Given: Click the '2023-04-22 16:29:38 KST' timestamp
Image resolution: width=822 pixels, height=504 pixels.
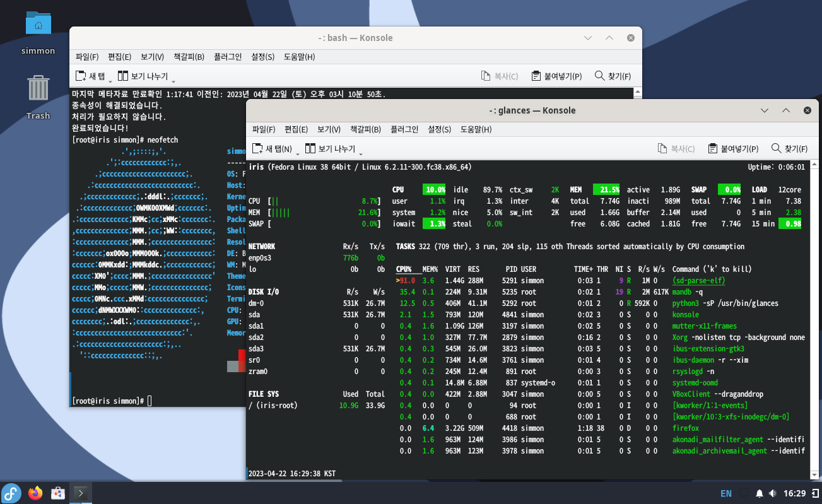Looking at the screenshot, I should point(292,474).
